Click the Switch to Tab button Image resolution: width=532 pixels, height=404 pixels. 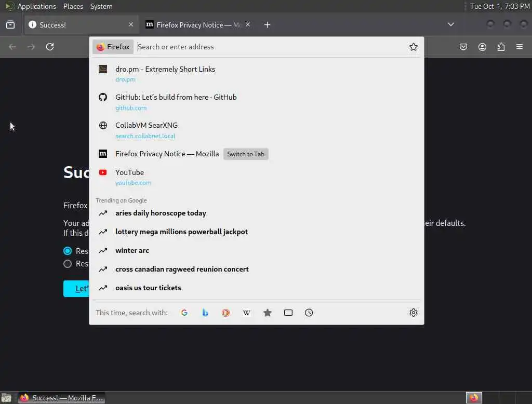point(246,154)
